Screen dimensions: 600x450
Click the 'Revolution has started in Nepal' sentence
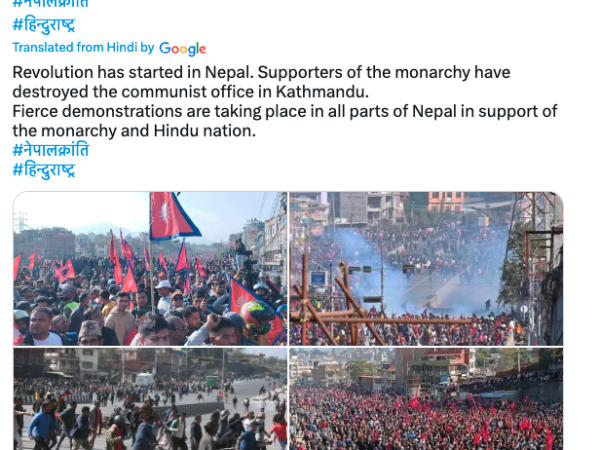tap(133, 72)
